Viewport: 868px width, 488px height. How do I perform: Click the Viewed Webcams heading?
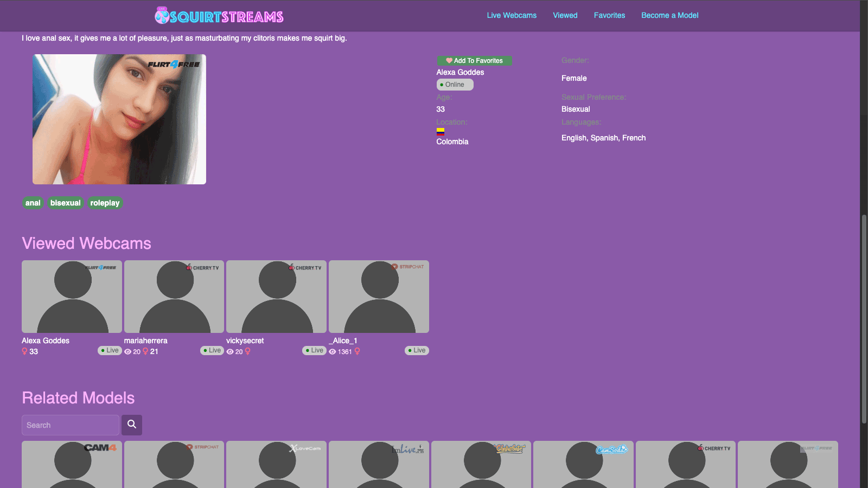click(x=86, y=243)
